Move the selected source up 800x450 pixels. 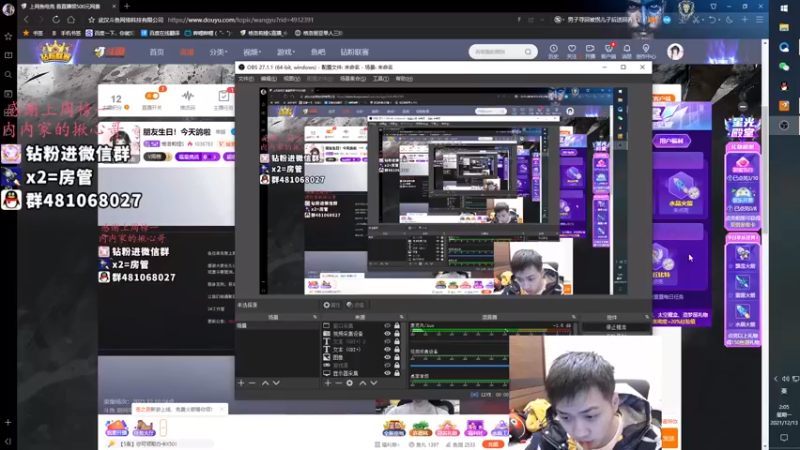tap(363, 383)
